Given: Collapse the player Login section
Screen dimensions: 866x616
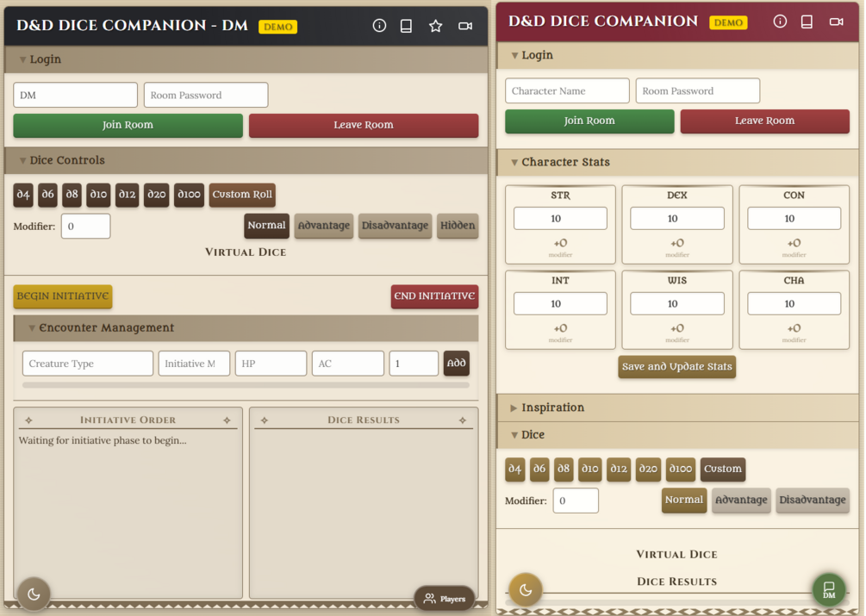Looking at the screenshot, I should click(x=677, y=55).
